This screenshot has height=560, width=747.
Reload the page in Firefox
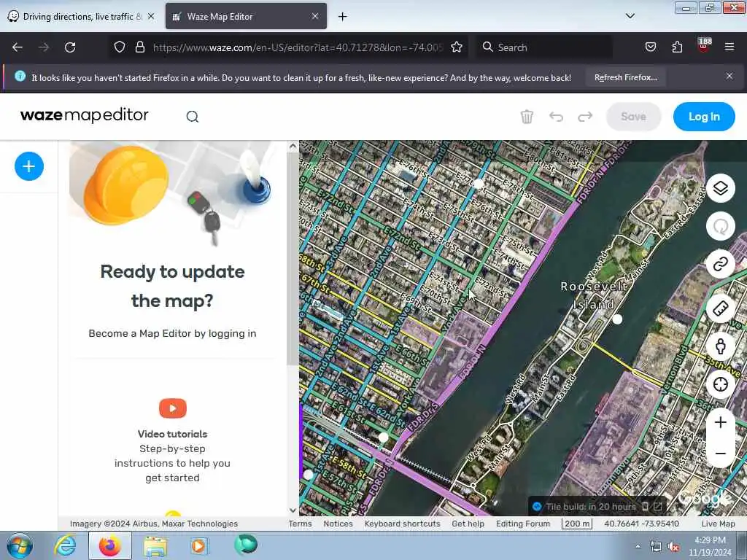[70, 47]
